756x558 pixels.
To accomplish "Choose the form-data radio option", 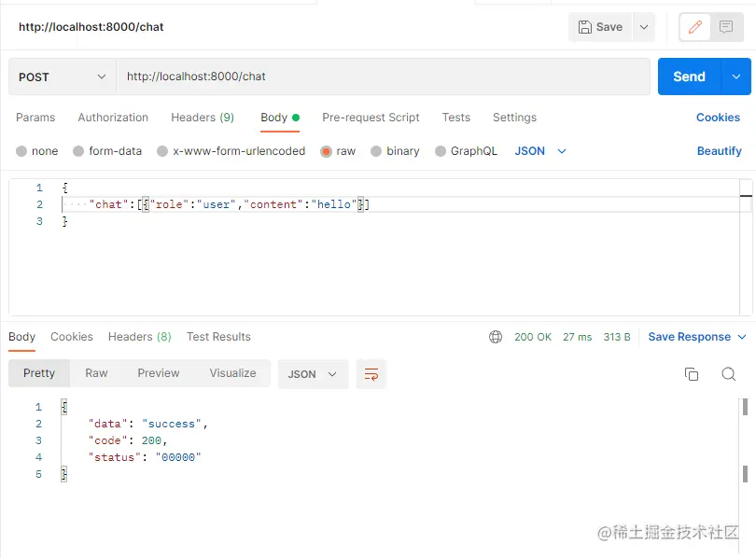I will (x=78, y=151).
